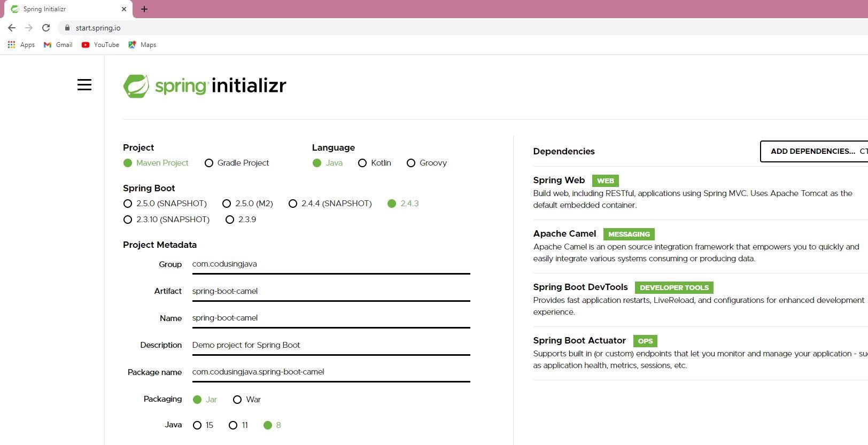Edit the Description field
The image size is (868, 445).
tap(331, 346)
